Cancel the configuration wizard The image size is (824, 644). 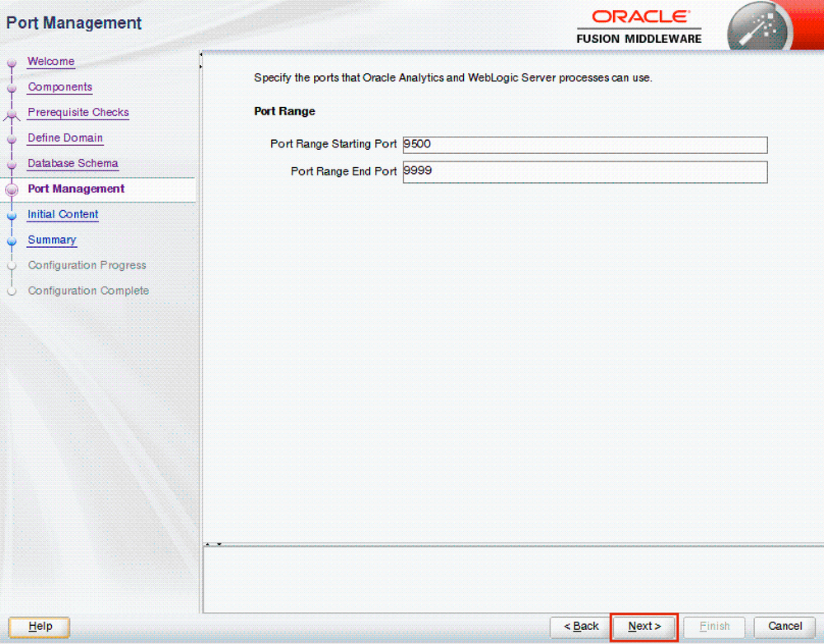tap(784, 627)
